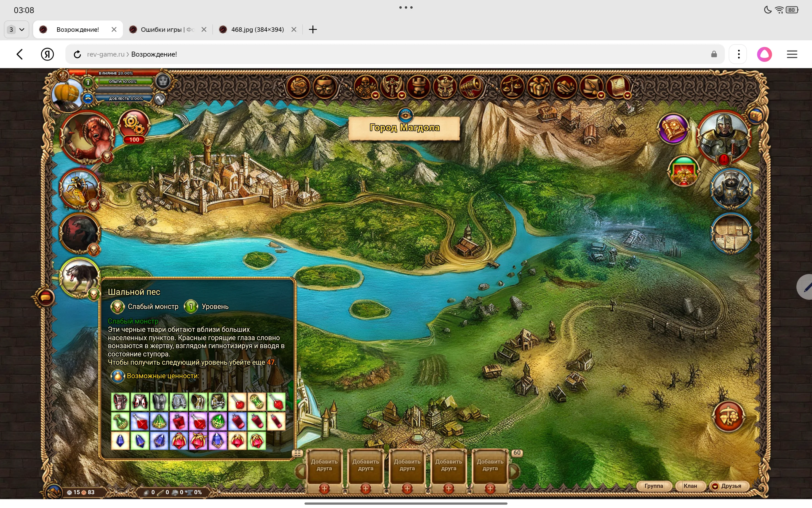Viewport: 812px width, 508px height.
Task: Click the grey crown icon
Action: [x=163, y=81]
